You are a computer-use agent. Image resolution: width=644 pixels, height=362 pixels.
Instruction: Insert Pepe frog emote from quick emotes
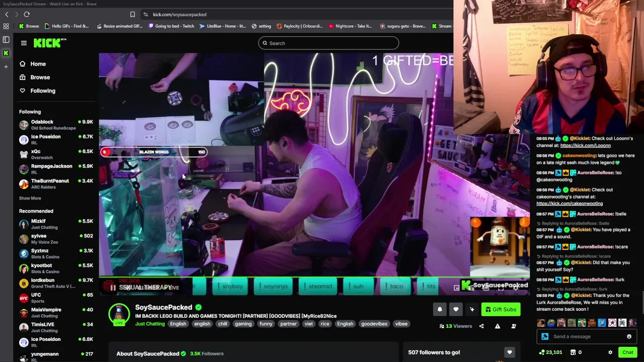[551, 323]
